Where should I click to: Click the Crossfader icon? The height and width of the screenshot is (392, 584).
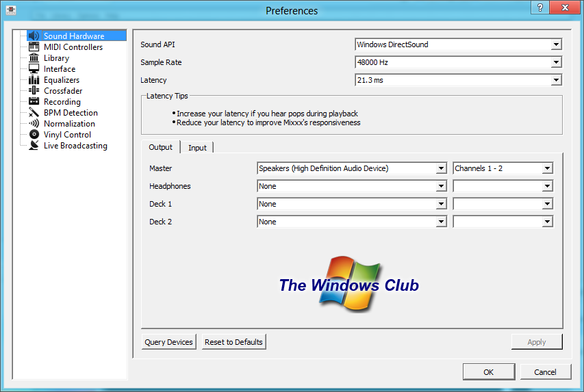tap(34, 90)
